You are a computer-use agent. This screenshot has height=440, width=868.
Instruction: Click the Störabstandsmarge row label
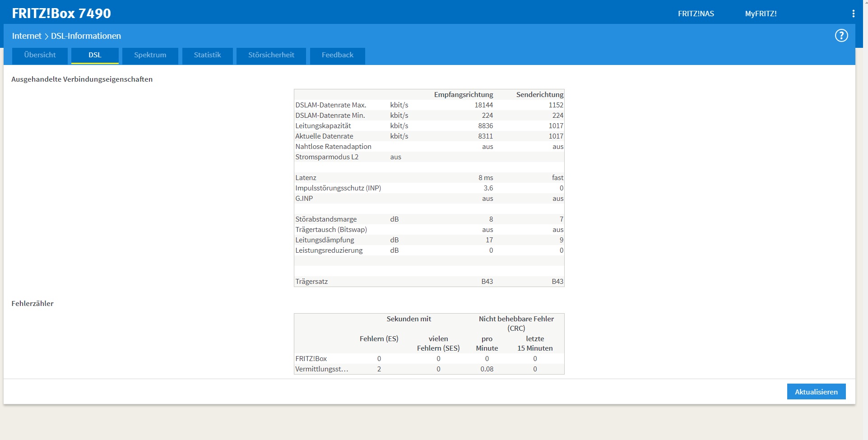[326, 219]
